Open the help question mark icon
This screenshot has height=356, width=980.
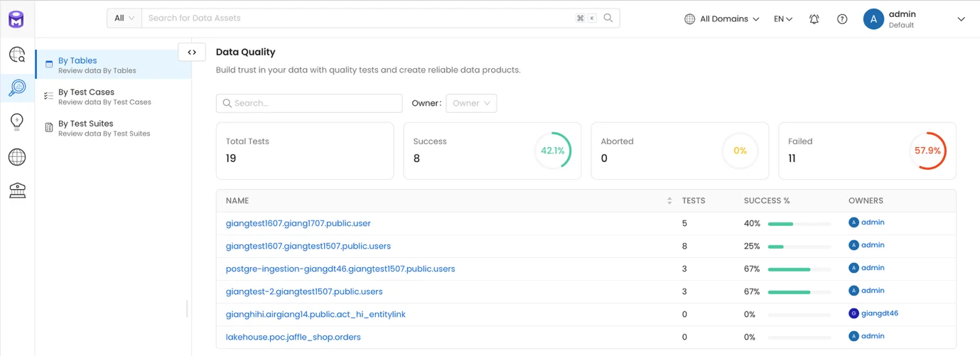pyautogui.click(x=842, y=19)
